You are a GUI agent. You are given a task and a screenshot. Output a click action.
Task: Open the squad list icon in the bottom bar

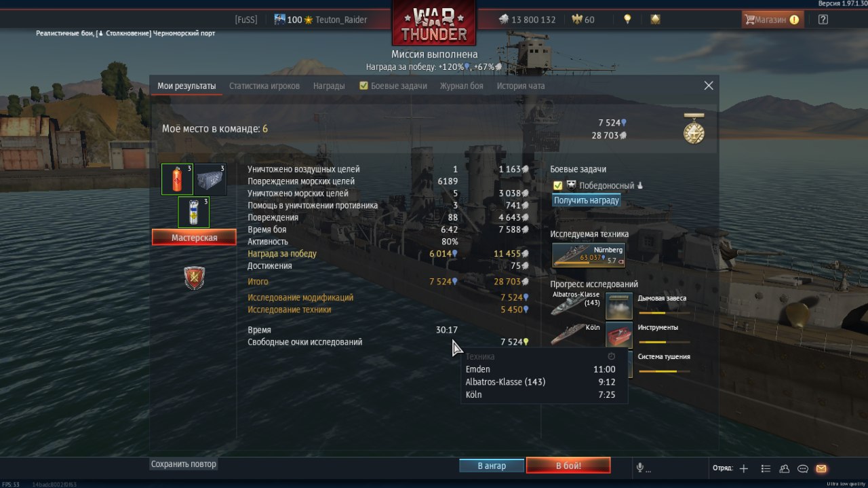766,468
